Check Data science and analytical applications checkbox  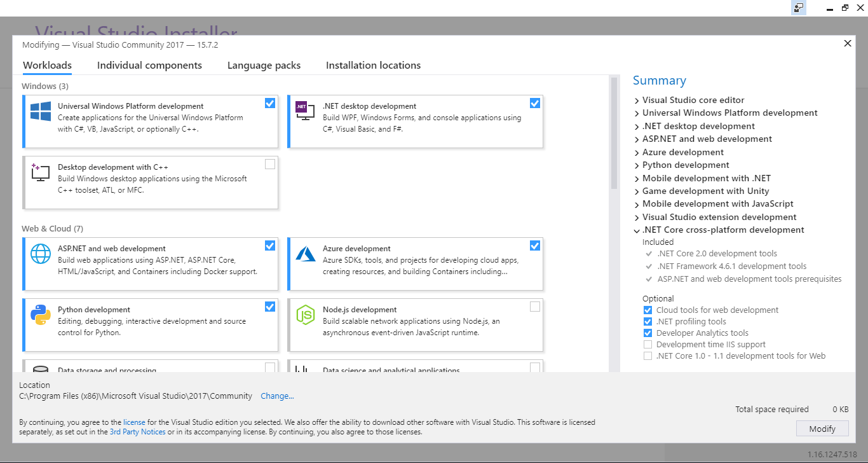click(x=535, y=367)
